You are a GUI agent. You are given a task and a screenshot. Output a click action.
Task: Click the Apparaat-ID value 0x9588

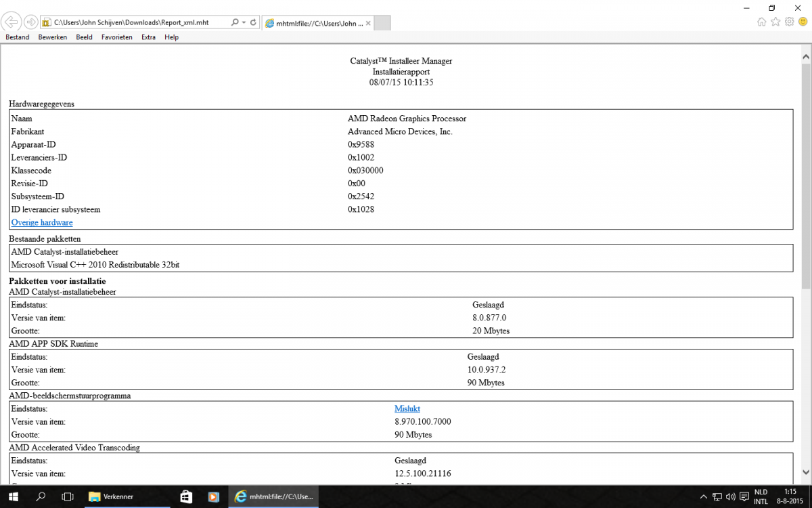click(x=361, y=144)
